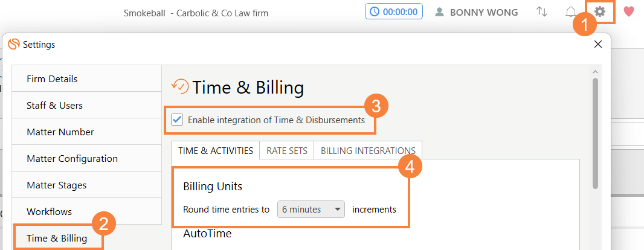Close the Settings dialog

(598, 44)
